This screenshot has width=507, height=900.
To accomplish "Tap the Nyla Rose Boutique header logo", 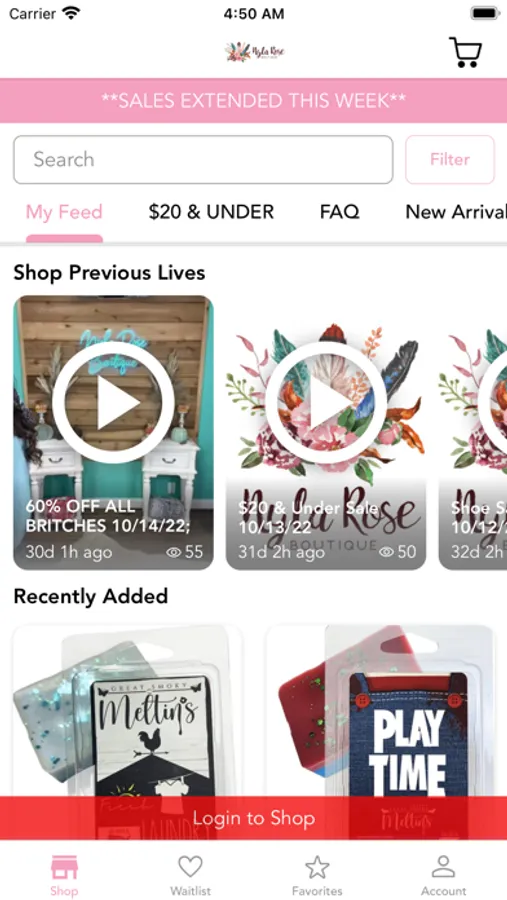I will pos(254,52).
